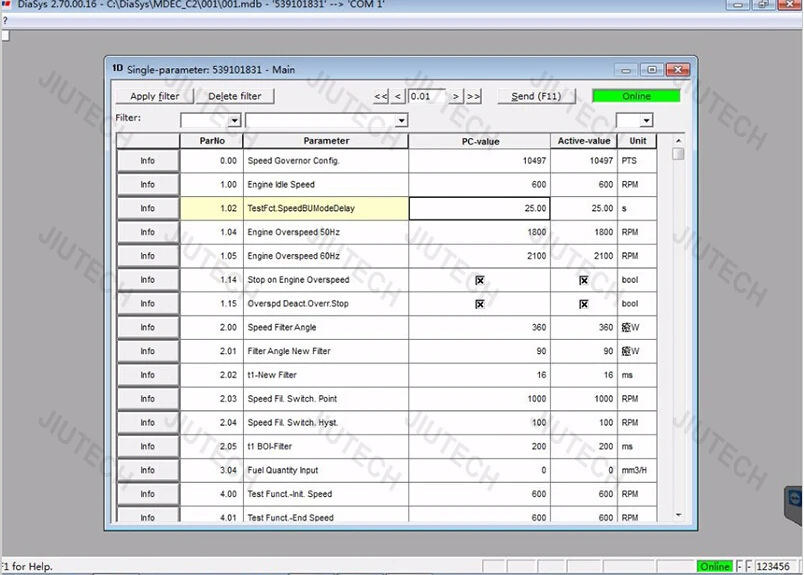This screenshot has height=575, width=804.
Task: Click Info for Speed Fil. Switch. Point
Action: [148, 399]
